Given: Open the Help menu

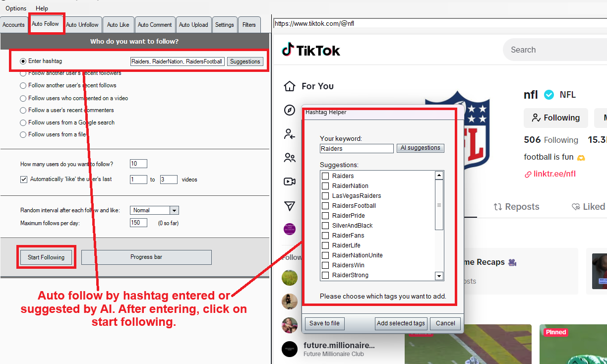Looking at the screenshot, I should point(42,8).
